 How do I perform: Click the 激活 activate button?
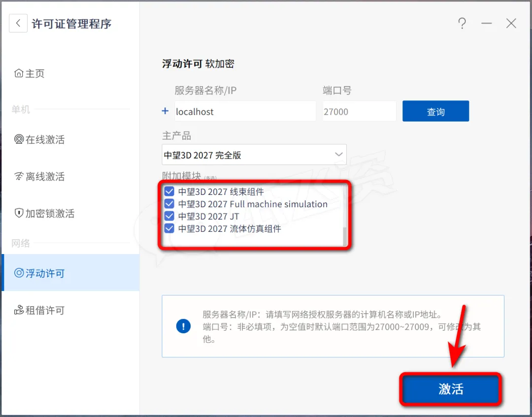click(x=451, y=389)
